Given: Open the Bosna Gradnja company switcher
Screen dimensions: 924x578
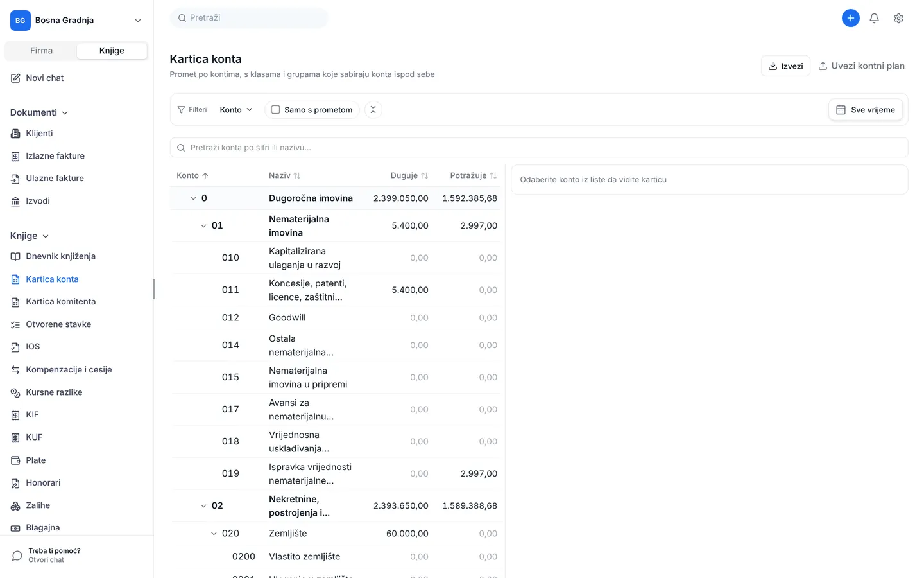Looking at the screenshot, I should click(x=76, y=21).
